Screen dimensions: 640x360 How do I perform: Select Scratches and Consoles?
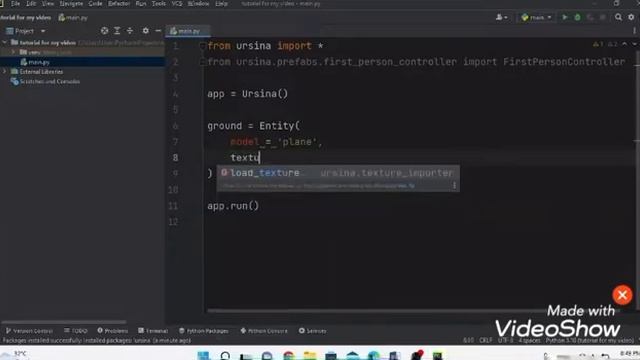49,81
